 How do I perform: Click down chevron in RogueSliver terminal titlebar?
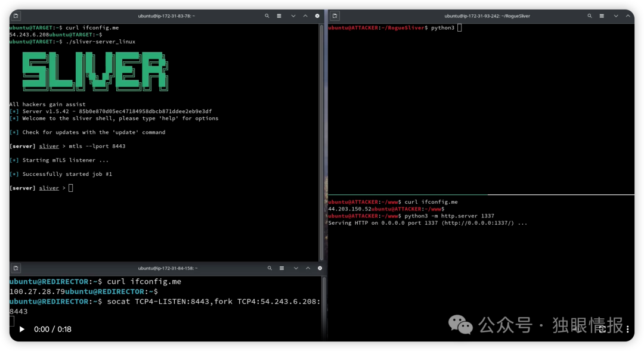point(616,16)
